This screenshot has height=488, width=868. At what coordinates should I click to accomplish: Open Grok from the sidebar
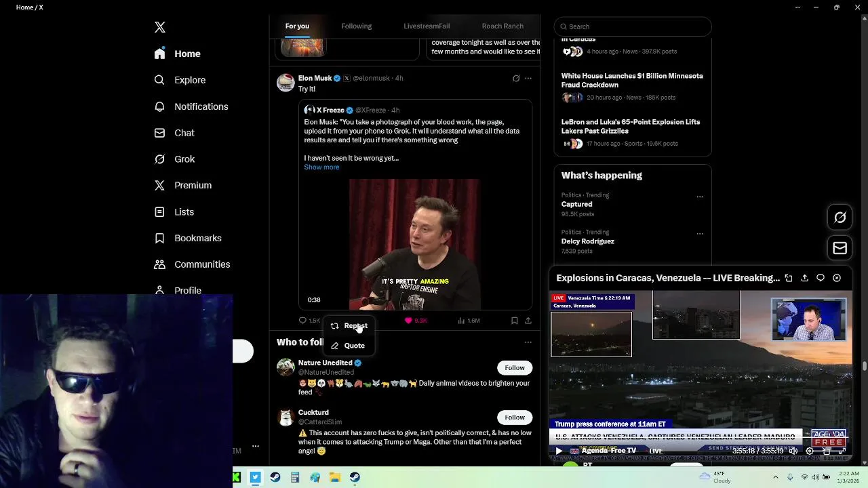point(174,159)
